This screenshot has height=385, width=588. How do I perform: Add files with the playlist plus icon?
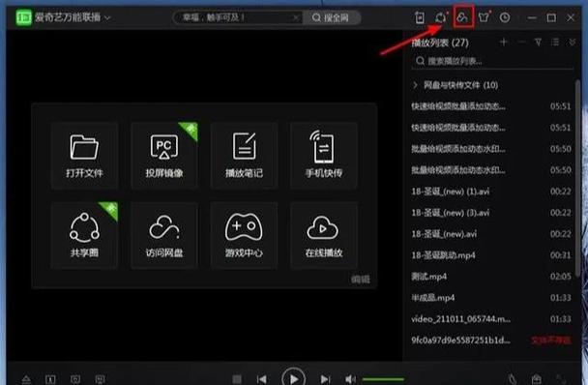(503, 43)
